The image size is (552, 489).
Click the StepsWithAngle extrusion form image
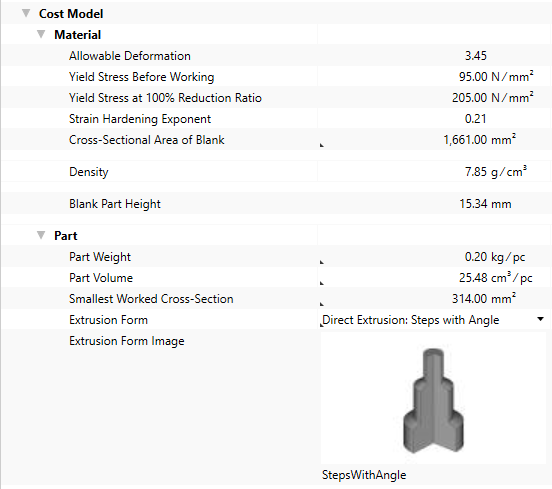433,400
